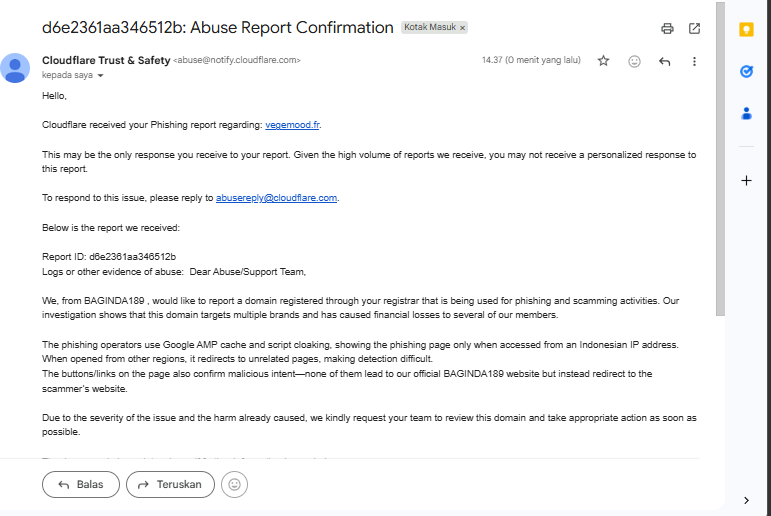The height and width of the screenshot is (516, 771).
Task: Click the reply arrow icon in header
Action: [x=664, y=61]
